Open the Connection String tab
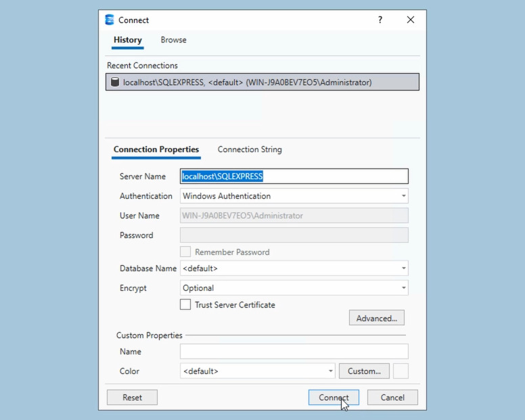 coord(250,149)
